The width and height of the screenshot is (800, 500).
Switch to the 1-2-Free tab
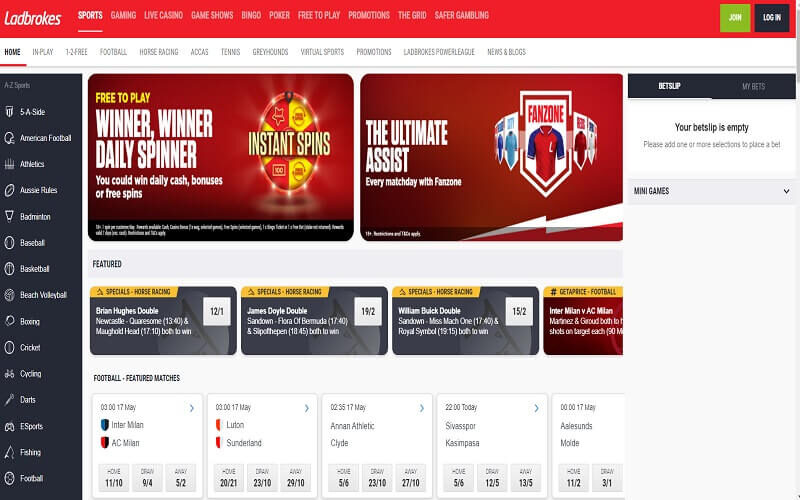click(x=76, y=52)
